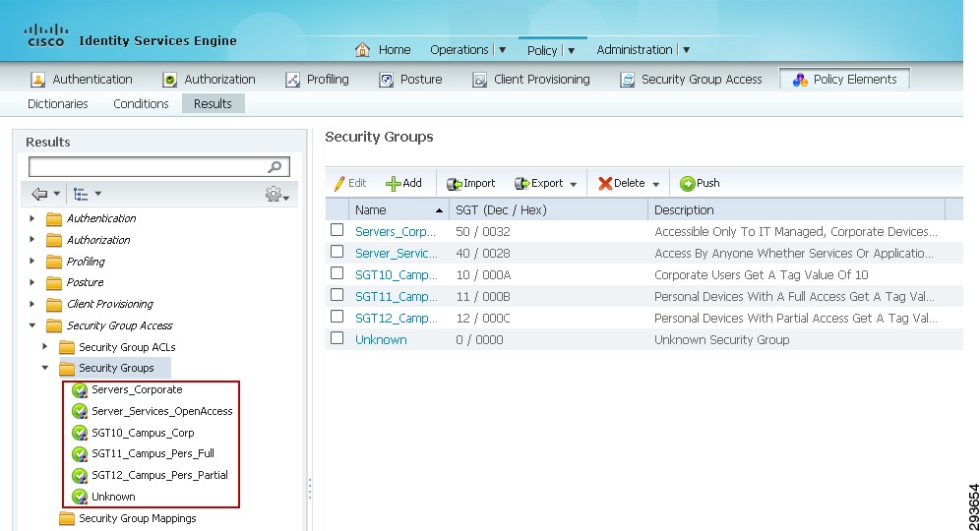This screenshot has width=980, height=531.
Task: Click the Authentication tab icon
Action: click(38, 80)
